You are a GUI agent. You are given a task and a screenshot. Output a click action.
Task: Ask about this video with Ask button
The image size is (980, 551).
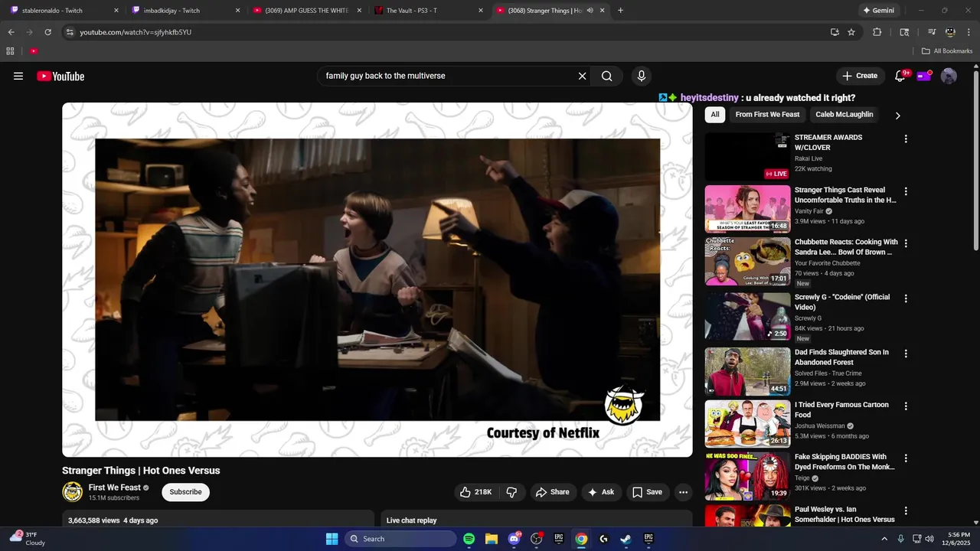(x=601, y=492)
